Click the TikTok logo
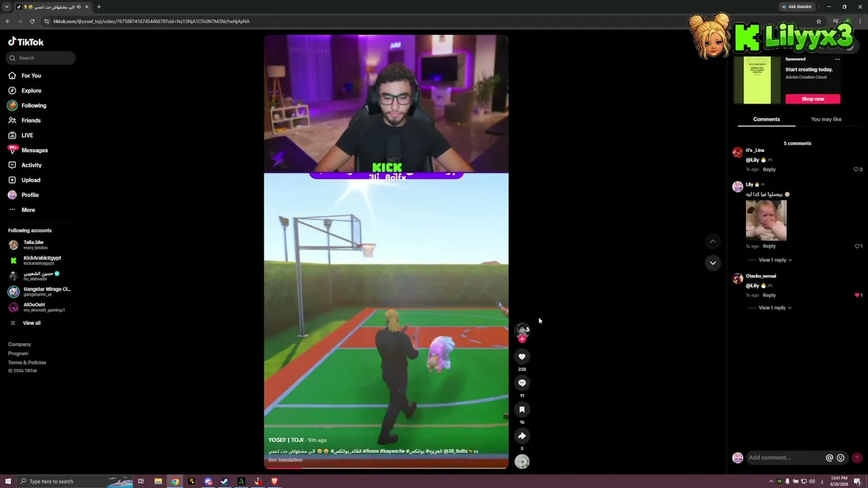This screenshot has width=868, height=488. tap(26, 41)
